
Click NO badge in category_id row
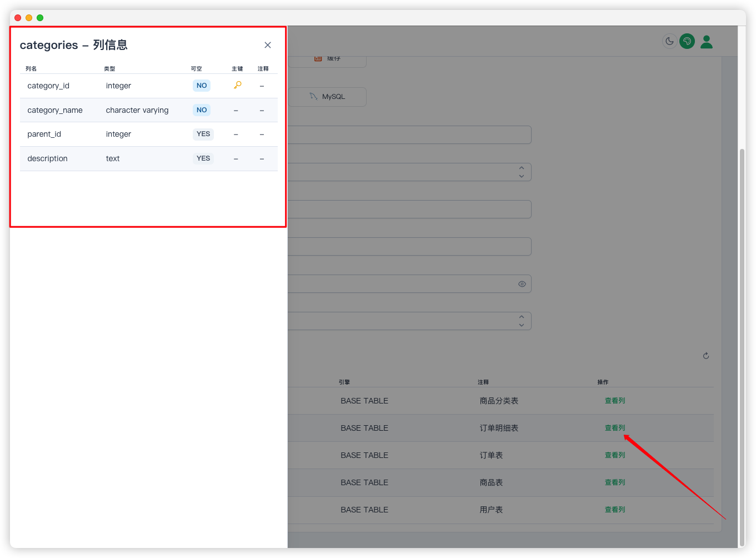click(x=202, y=86)
